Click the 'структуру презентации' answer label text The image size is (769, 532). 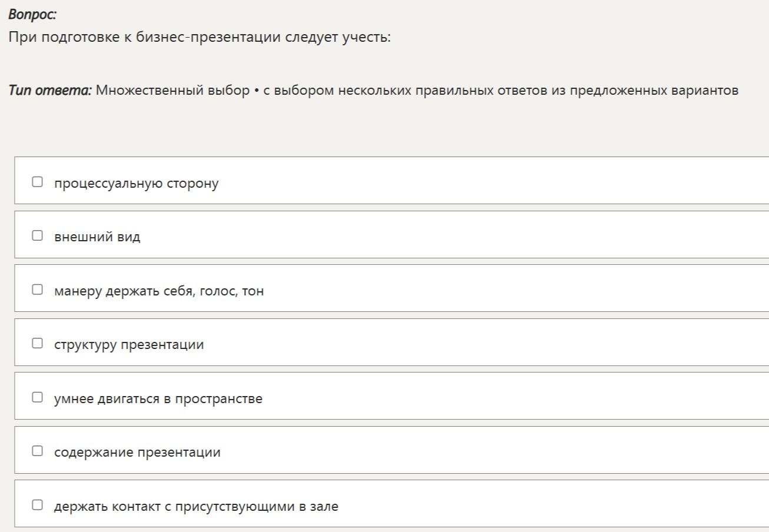coord(129,345)
